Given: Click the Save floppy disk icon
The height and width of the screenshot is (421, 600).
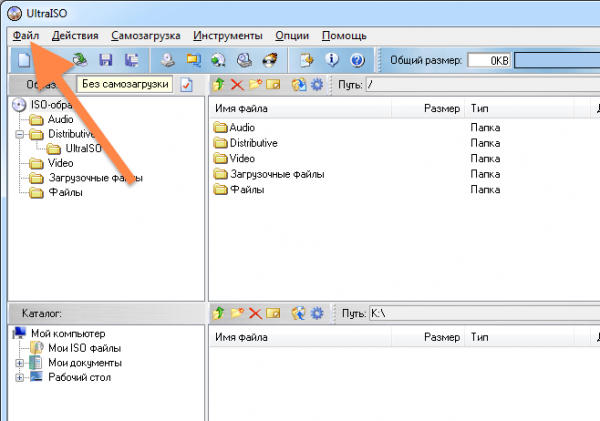Looking at the screenshot, I should (106, 60).
